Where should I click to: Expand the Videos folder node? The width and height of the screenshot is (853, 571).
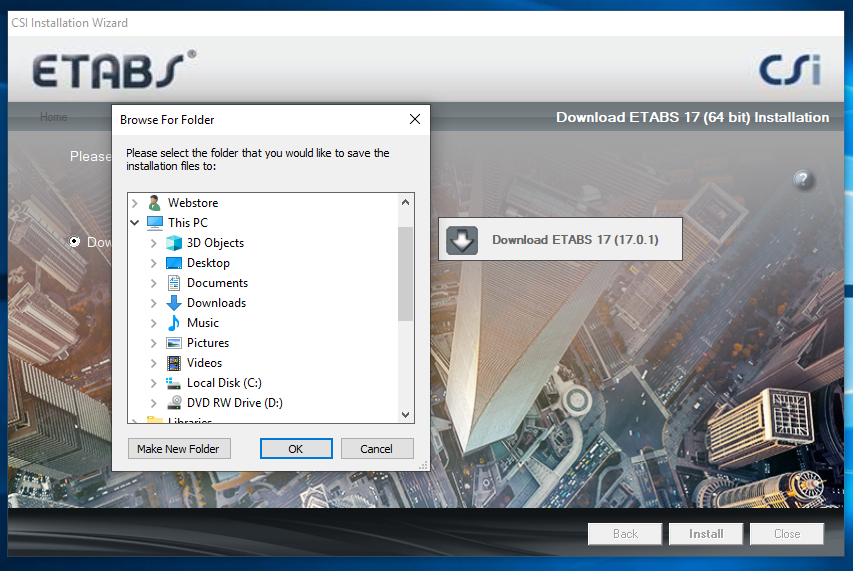[x=154, y=363]
